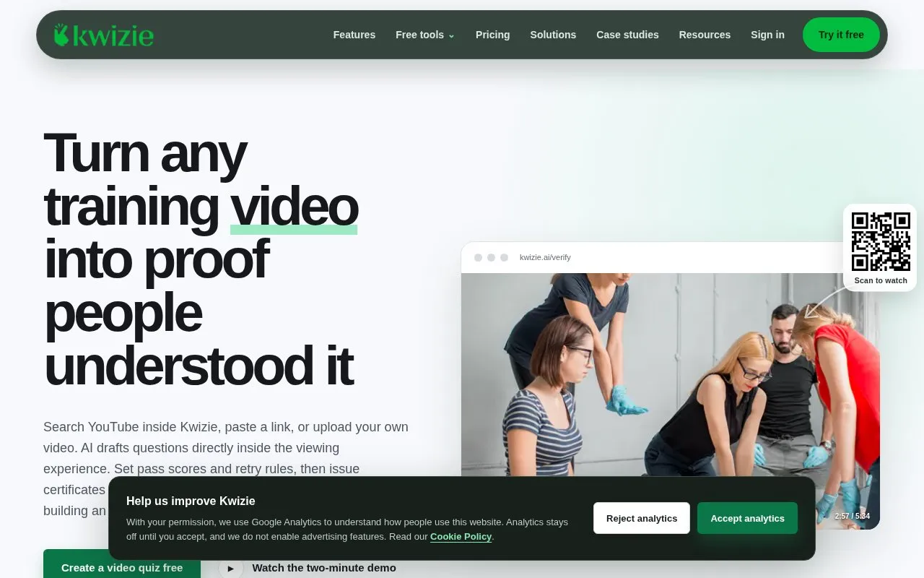Go to the Pricing page
The height and width of the screenshot is (578, 924).
point(492,35)
